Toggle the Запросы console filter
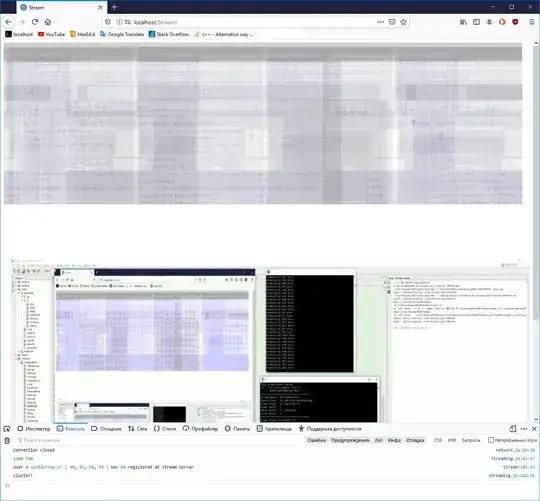540x501 pixels. tap(470, 440)
